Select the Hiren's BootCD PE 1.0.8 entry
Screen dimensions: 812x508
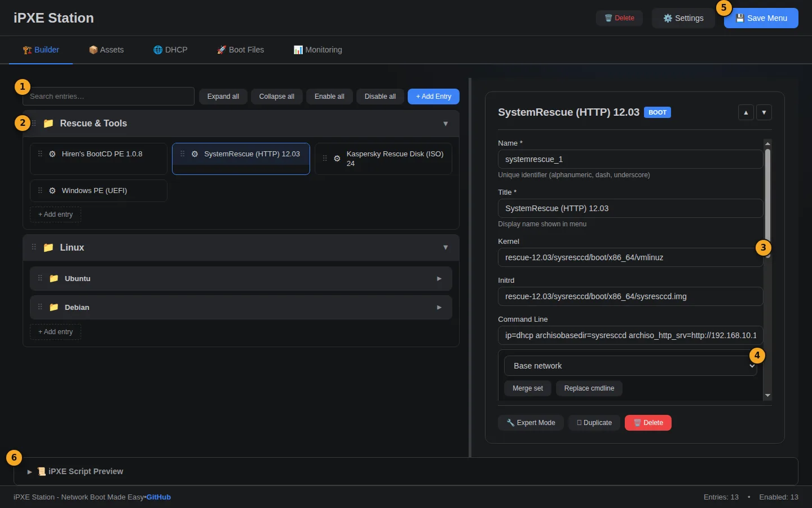[x=99, y=159]
